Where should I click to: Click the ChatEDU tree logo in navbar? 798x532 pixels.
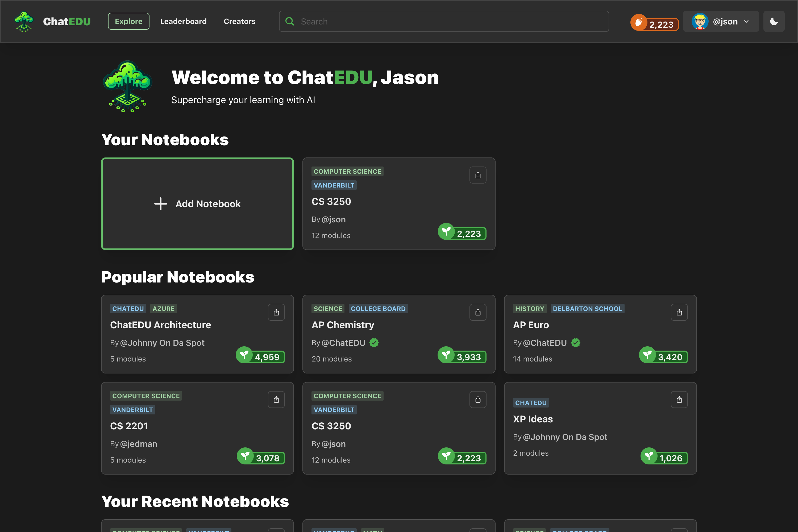point(24,21)
